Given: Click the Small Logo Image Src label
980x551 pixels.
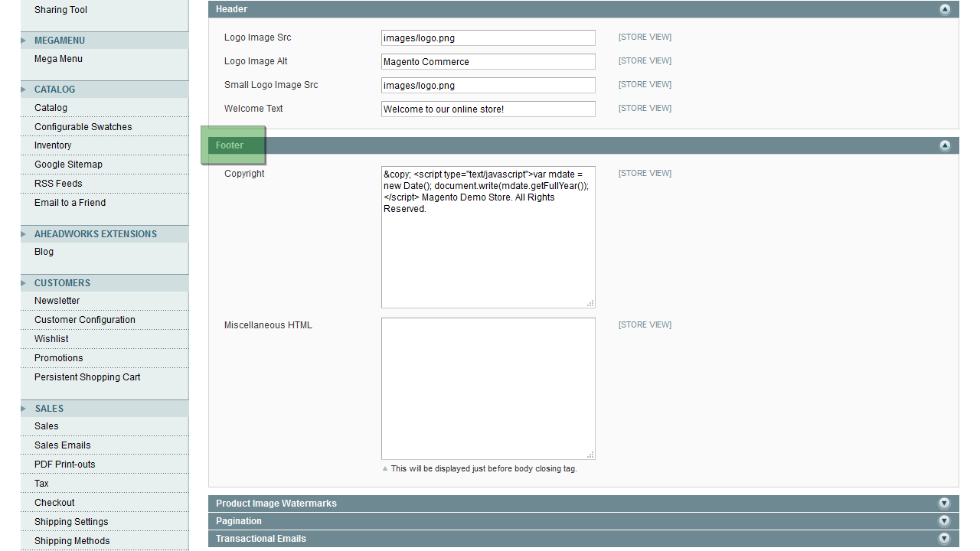Looking at the screenshot, I should pos(271,85).
